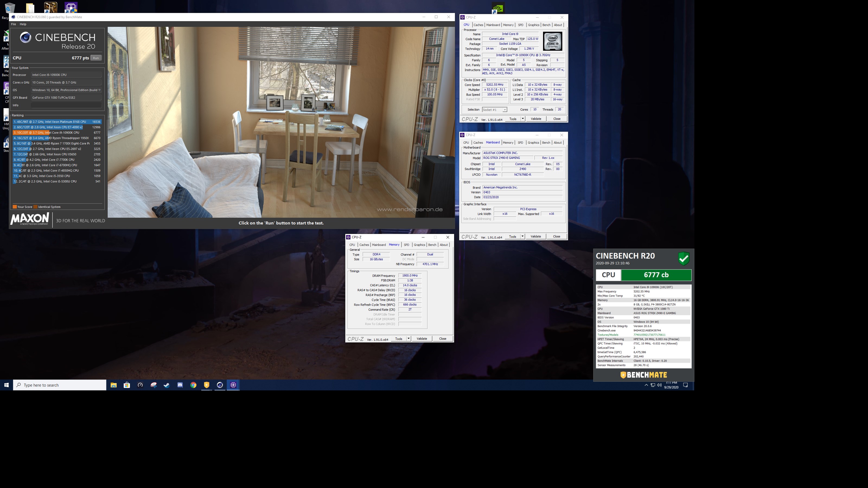Click the Intel Core i9 logo in CPU-Z
The width and height of the screenshot is (868, 488).
point(552,41)
